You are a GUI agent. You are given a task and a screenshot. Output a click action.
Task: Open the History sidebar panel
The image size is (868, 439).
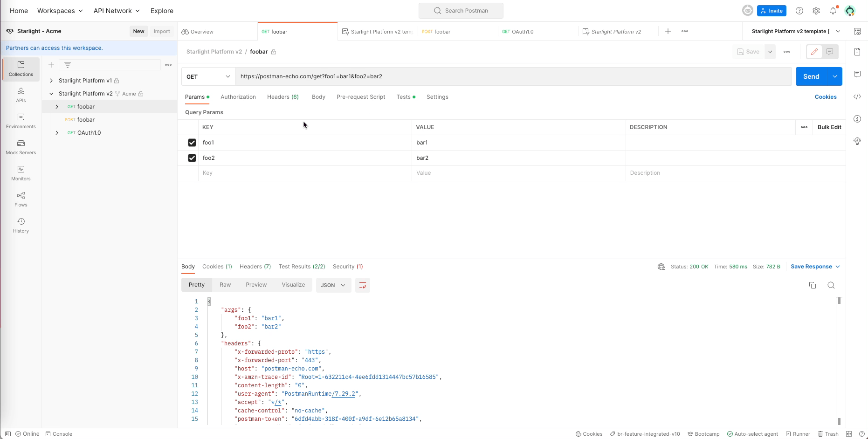(x=21, y=226)
